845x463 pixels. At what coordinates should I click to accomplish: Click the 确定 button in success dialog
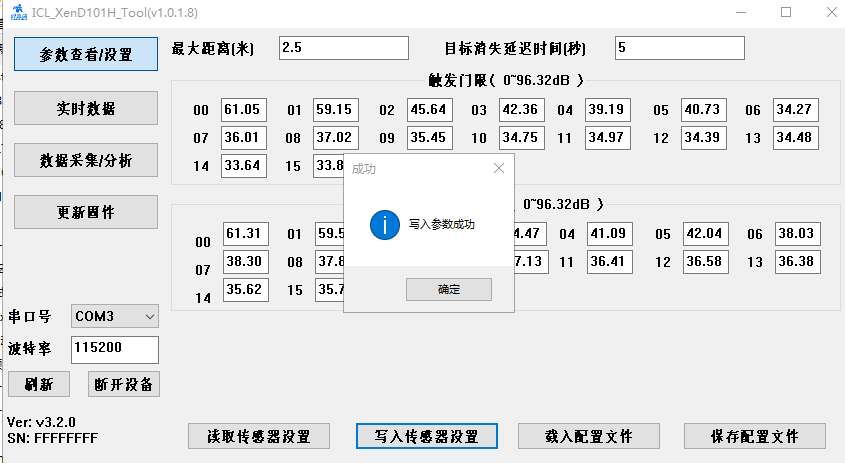[x=448, y=289]
